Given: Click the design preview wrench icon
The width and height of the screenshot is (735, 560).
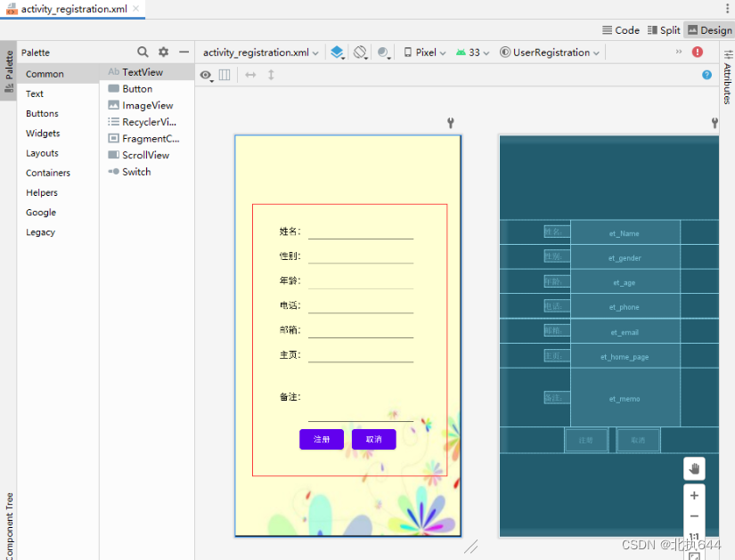Looking at the screenshot, I should [451, 123].
